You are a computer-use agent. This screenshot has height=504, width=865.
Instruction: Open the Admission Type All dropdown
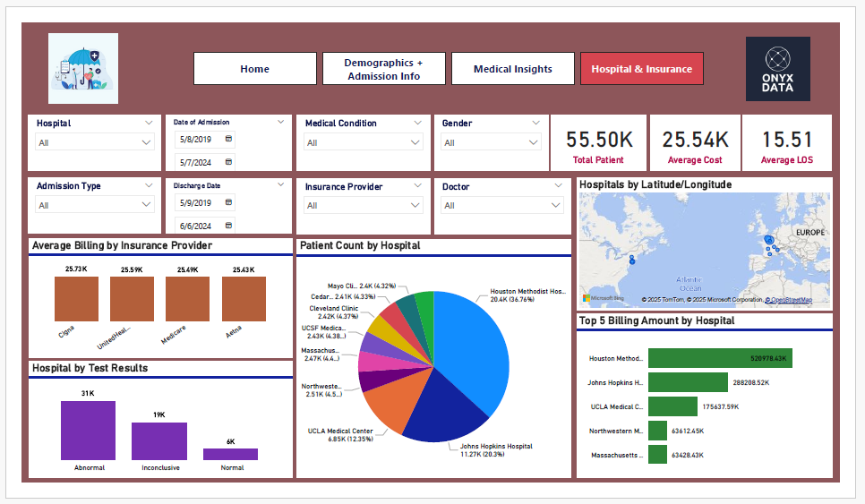pos(94,205)
